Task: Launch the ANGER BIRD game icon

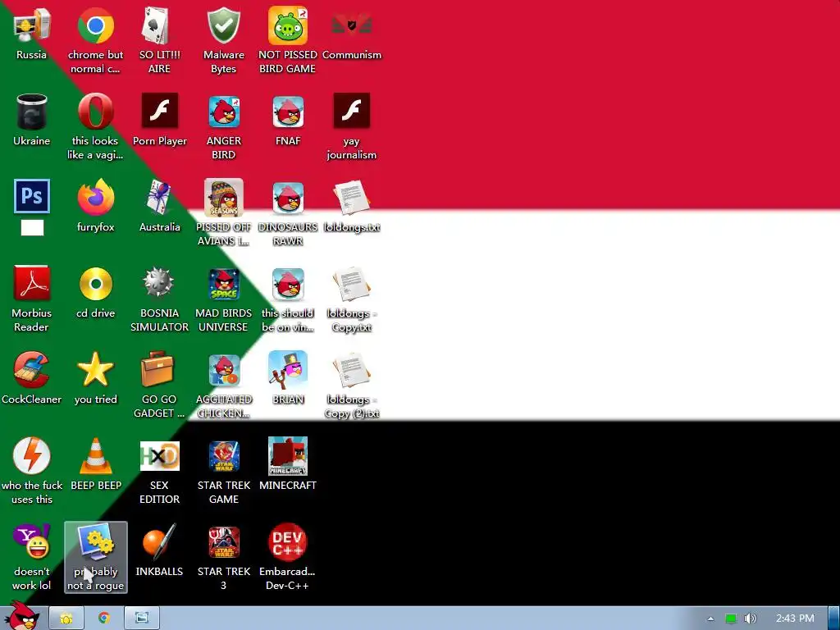Action: tap(223, 112)
